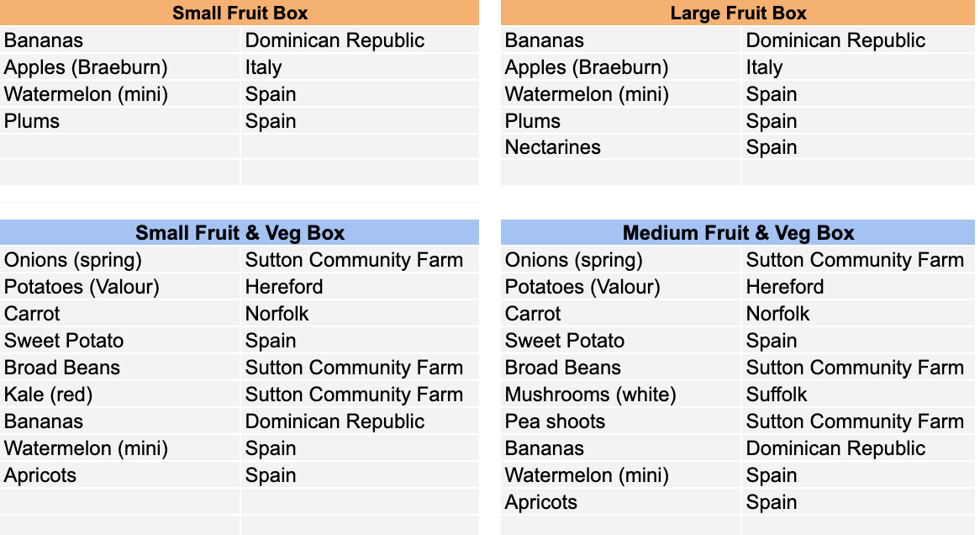This screenshot has height=535, width=980.
Task: Select the Pea shoots cell
Action: [x=620, y=421]
